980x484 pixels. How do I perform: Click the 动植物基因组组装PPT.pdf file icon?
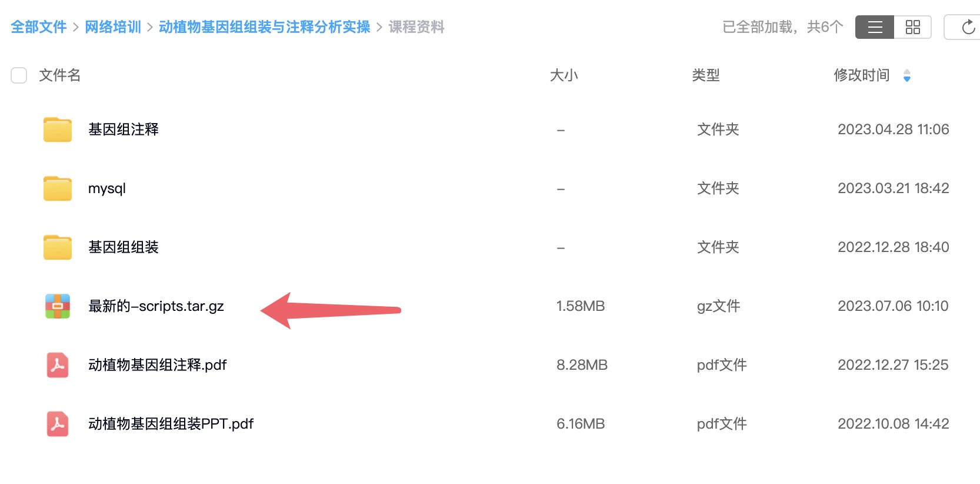click(58, 424)
